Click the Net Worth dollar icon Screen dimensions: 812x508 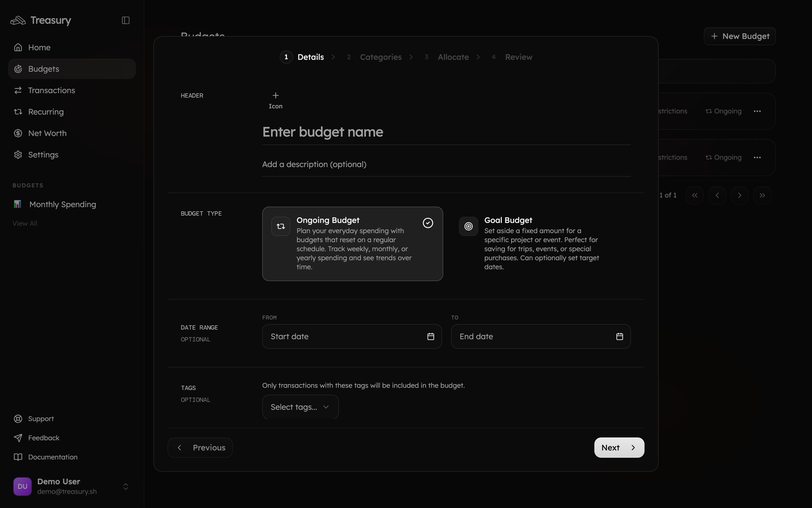(x=18, y=133)
